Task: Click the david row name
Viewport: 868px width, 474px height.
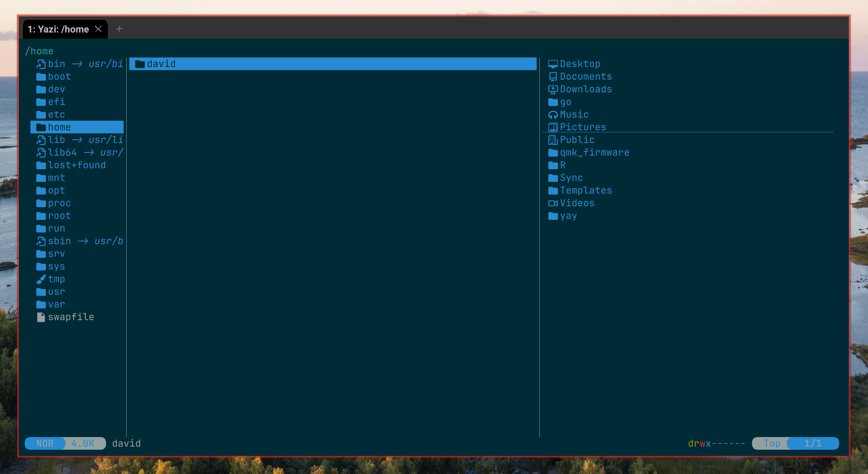Action: [161, 64]
